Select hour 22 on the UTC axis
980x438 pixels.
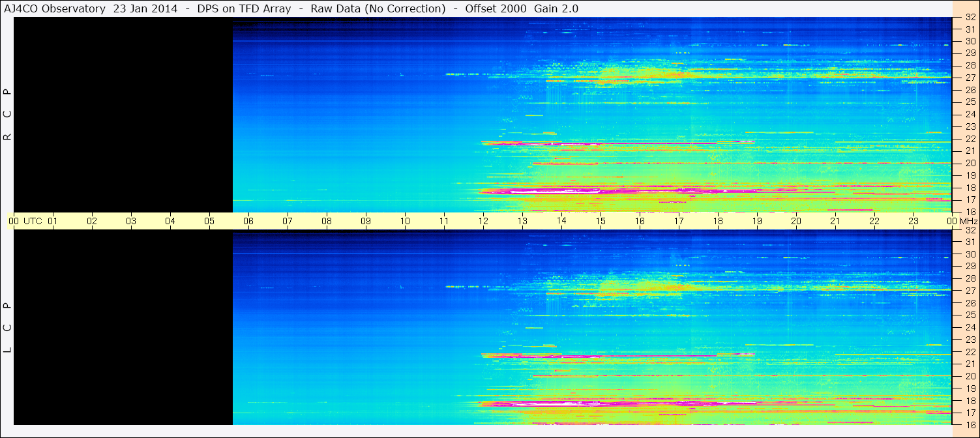pos(874,221)
